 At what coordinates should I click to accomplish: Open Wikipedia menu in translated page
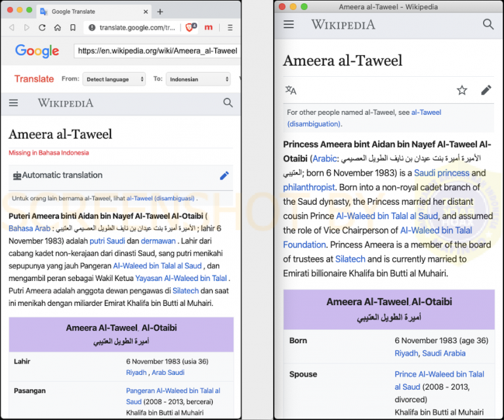coord(14,103)
